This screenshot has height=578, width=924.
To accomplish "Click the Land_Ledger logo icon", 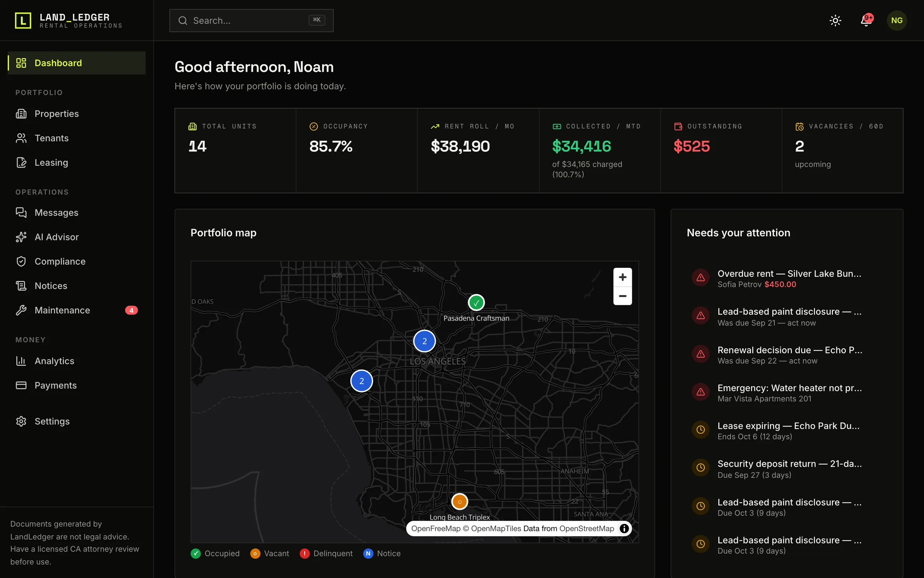I will pyautogui.click(x=23, y=20).
